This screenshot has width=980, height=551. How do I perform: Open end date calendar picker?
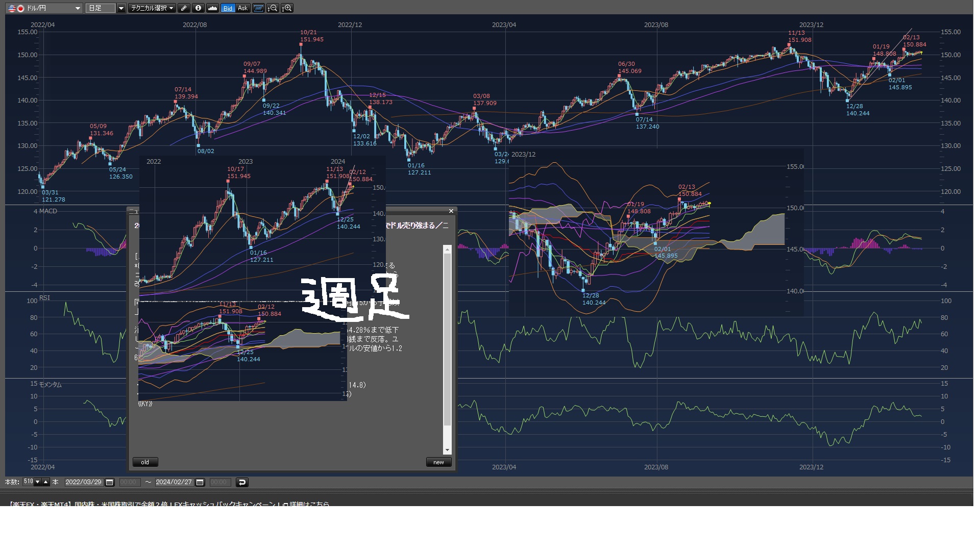(200, 482)
